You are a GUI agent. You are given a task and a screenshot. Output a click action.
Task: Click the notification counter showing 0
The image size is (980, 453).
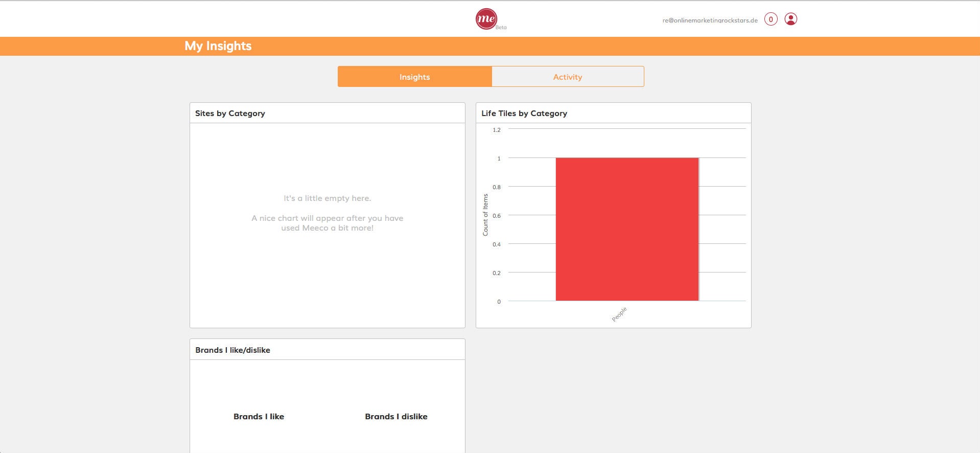click(771, 19)
